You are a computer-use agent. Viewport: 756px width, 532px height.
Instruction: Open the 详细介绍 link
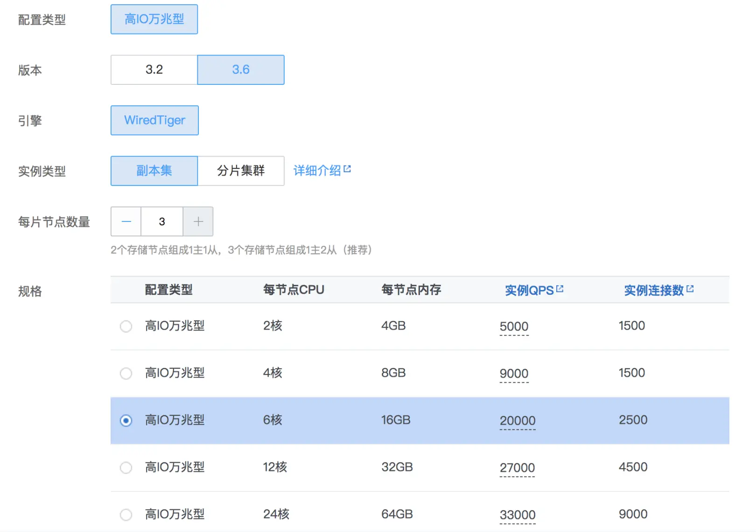(x=317, y=171)
